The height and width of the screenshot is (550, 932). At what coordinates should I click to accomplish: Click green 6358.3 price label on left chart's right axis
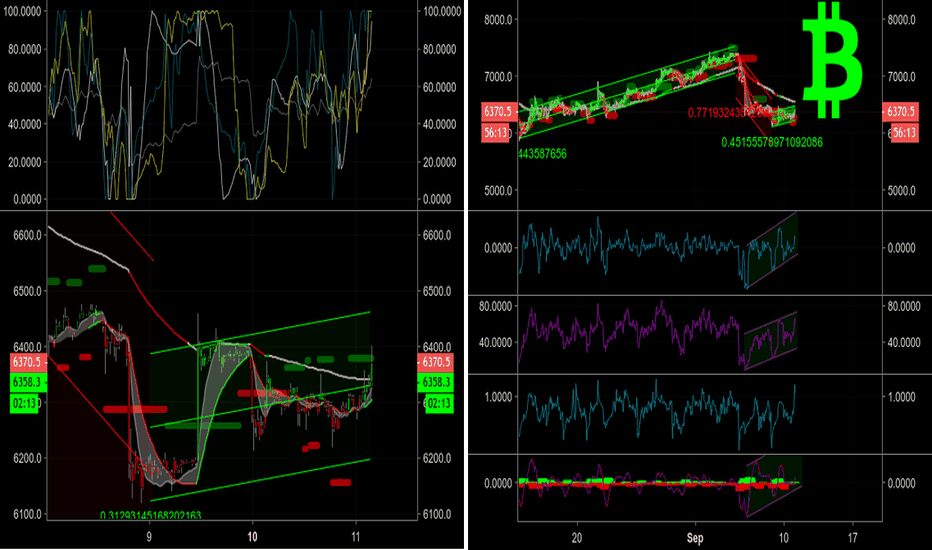pyautogui.click(x=436, y=382)
